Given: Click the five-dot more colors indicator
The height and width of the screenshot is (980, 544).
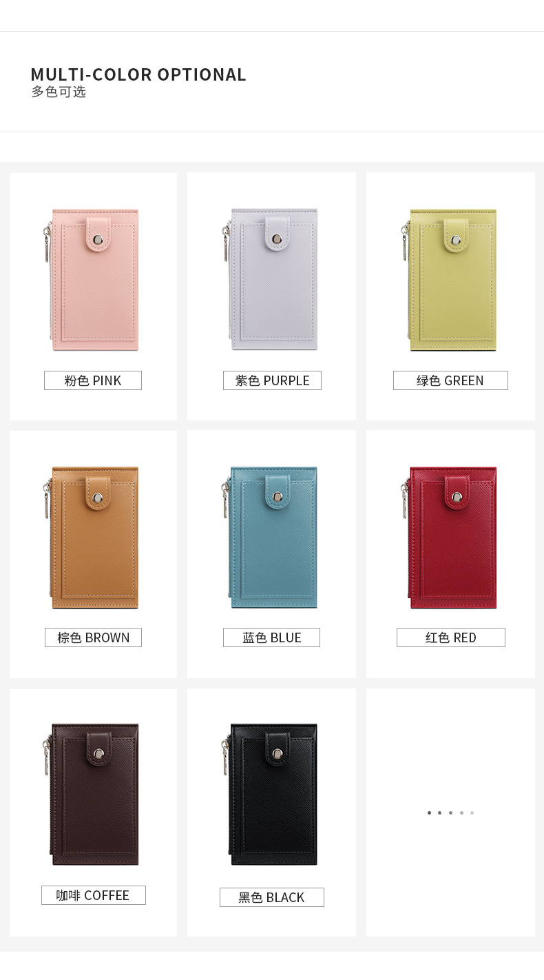Looking at the screenshot, I should coord(450,813).
